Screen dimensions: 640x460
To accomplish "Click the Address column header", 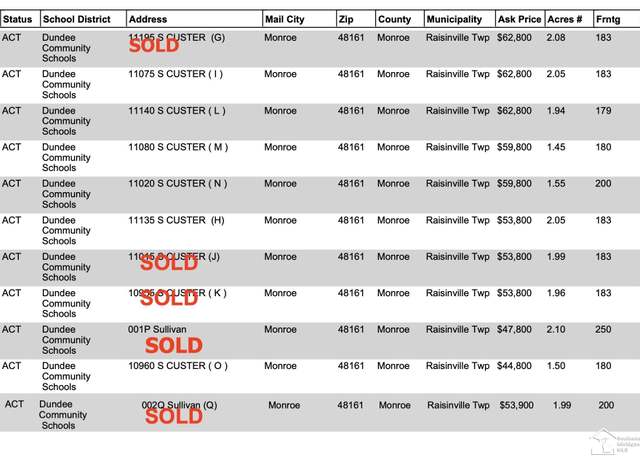I will [148, 19].
